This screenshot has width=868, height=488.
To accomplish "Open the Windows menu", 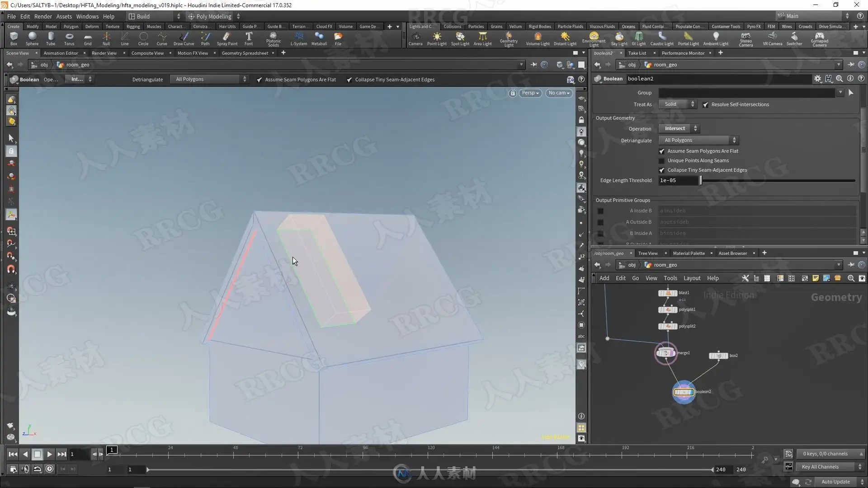I will (87, 16).
